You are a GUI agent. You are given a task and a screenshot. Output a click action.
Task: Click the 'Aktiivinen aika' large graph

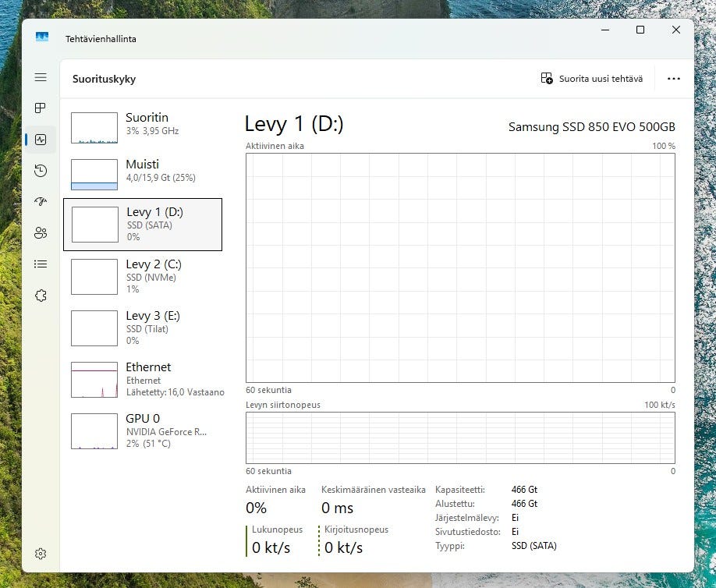click(x=460, y=268)
